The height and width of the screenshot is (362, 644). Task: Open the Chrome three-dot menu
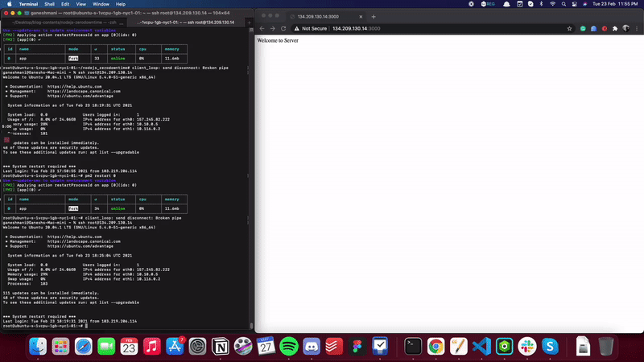pos(638,27)
